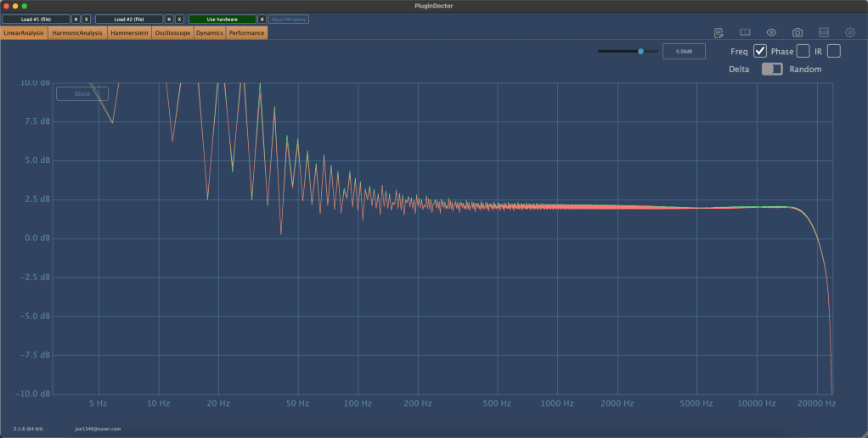Click the X button beside Load #2

pyautogui.click(x=179, y=19)
